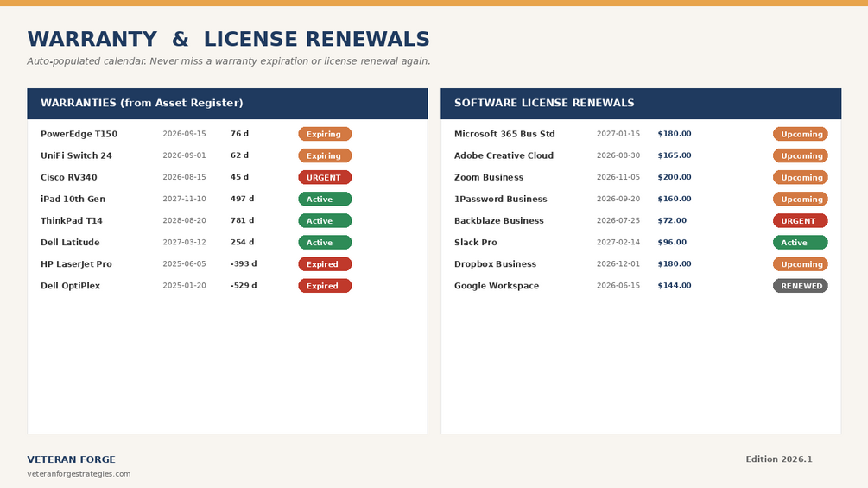Viewport: 868px width, 488px height.
Task: Click the Veteran Forge footer brand
Action: (x=72, y=459)
